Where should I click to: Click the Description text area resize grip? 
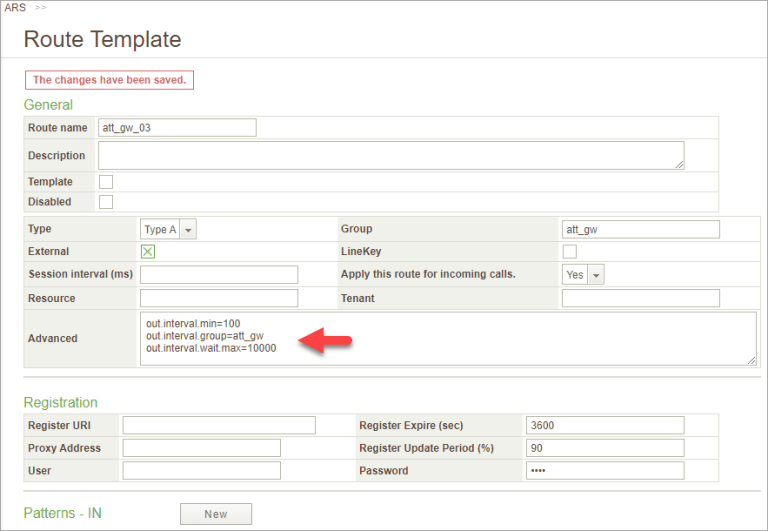(679, 165)
